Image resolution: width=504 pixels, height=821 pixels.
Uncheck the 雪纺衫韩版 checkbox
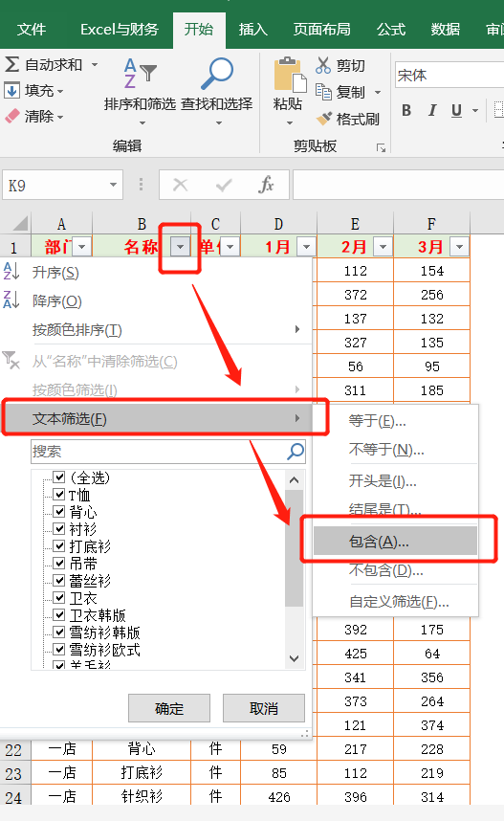[x=59, y=632]
